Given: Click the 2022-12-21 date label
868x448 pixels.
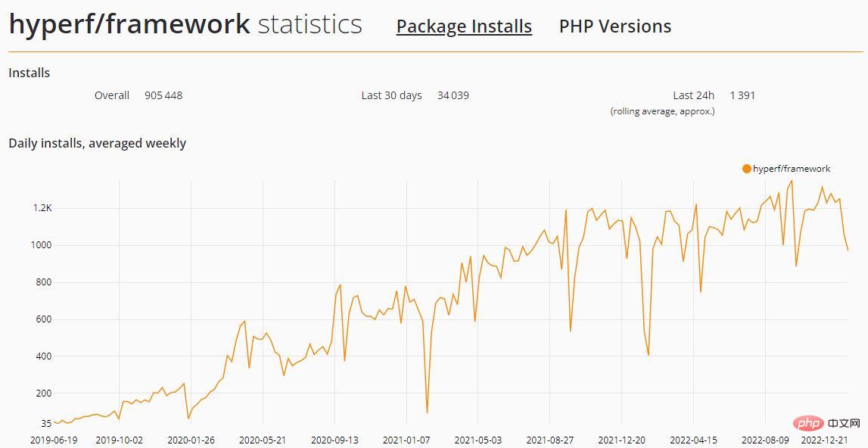Looking at the screenshot, I should click(x=825, y=440).
